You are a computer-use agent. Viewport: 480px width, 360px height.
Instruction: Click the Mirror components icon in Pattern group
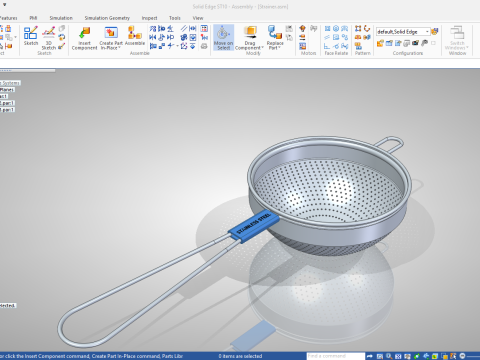click(x=358, y=37)
